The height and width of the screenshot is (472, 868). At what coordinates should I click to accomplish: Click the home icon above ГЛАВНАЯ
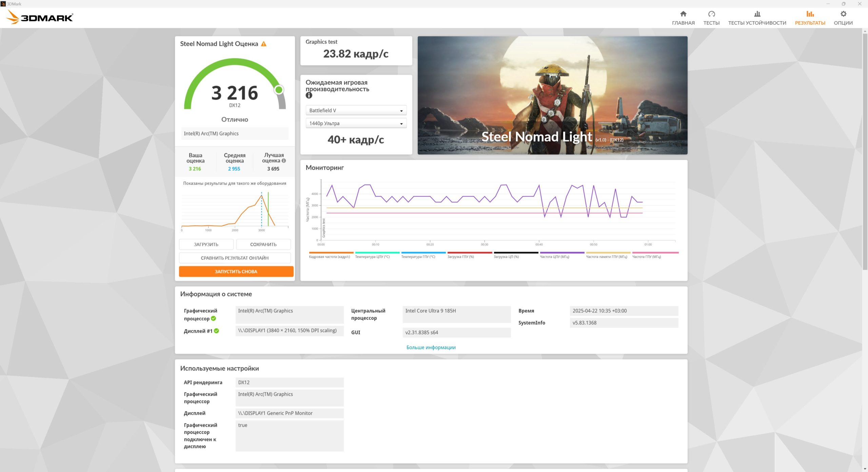[x=683, y=14]
